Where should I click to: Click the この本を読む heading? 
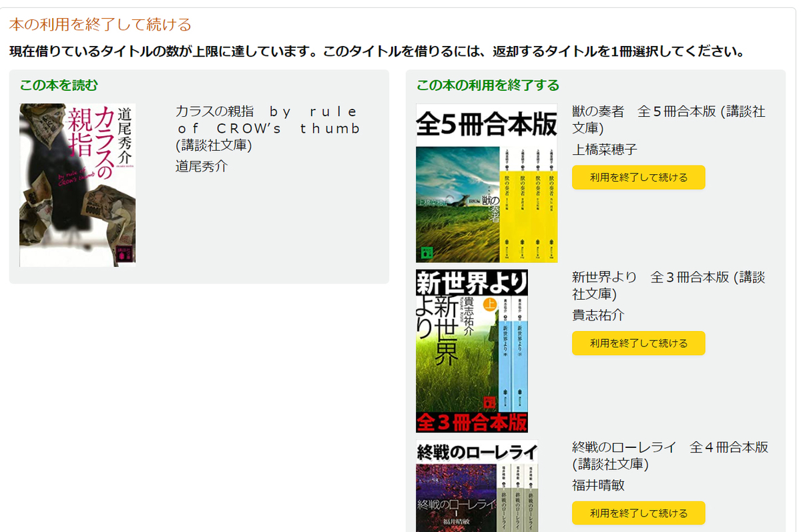coord(59,85)
